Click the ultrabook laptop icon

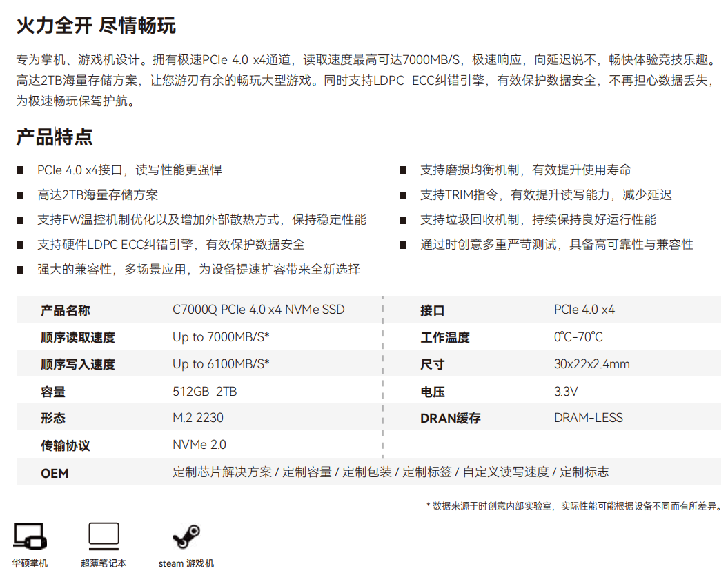tap(104, 536)
